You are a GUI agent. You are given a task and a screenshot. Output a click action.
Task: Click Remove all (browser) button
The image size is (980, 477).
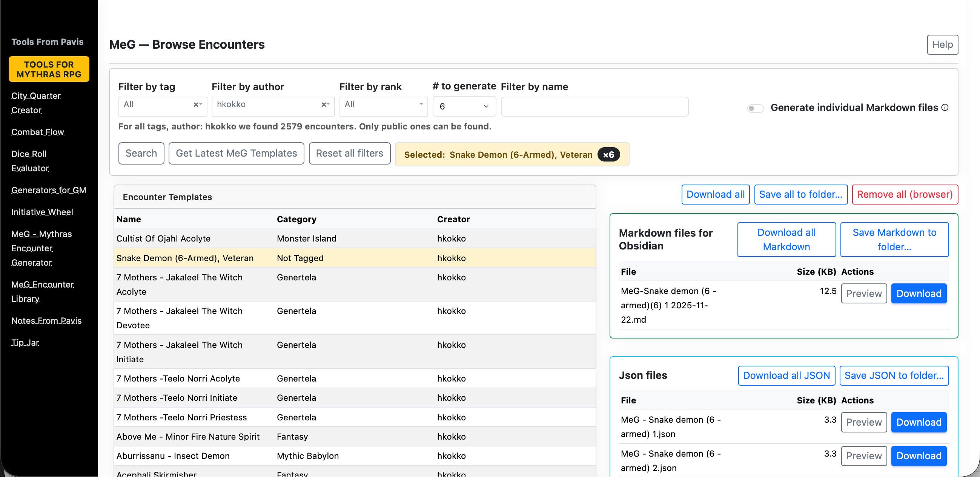click(x=904, y=194)
